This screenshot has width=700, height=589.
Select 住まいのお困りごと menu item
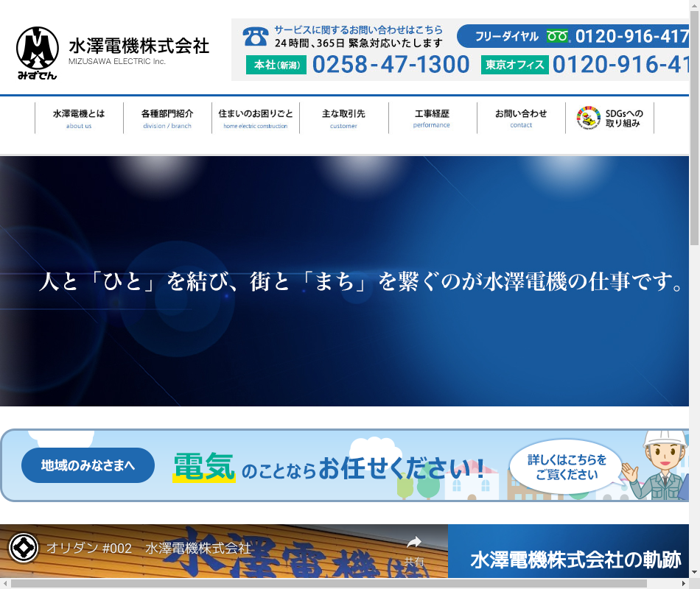tap(256, 118)
